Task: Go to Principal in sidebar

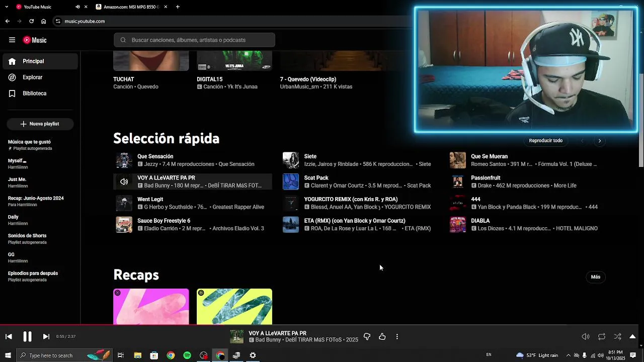Action: coord(40,61)
